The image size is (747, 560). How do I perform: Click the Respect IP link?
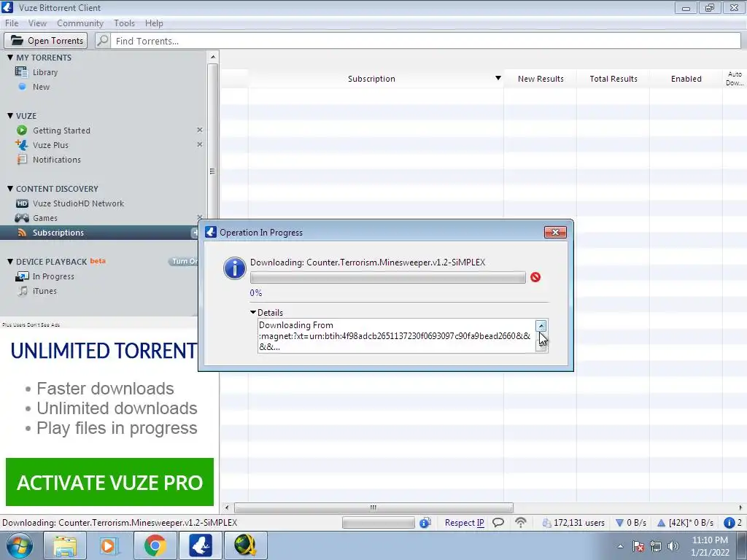coord(464,523)
